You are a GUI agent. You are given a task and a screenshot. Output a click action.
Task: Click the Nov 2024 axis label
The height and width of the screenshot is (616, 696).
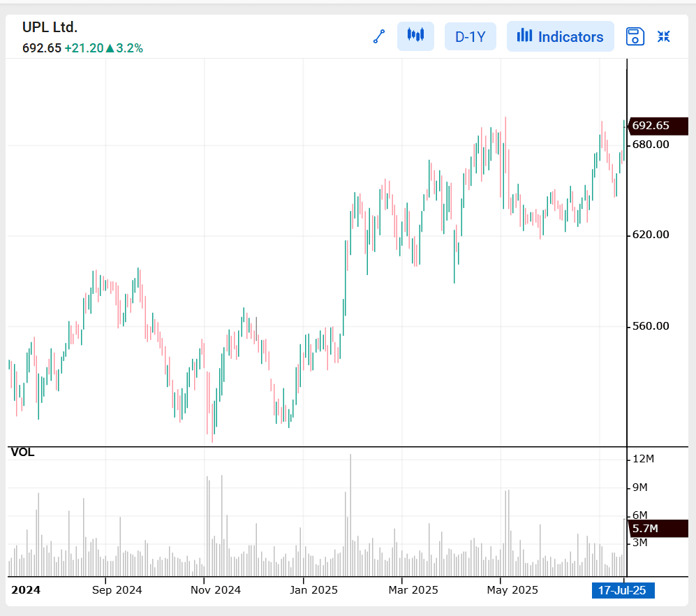tap(215, 589)
